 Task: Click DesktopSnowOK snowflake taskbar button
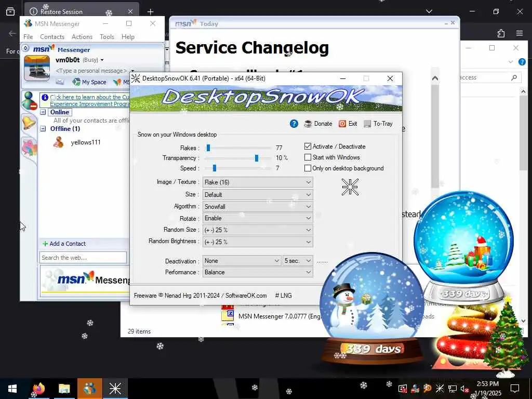pyautogui.click(x=115, y=389)
